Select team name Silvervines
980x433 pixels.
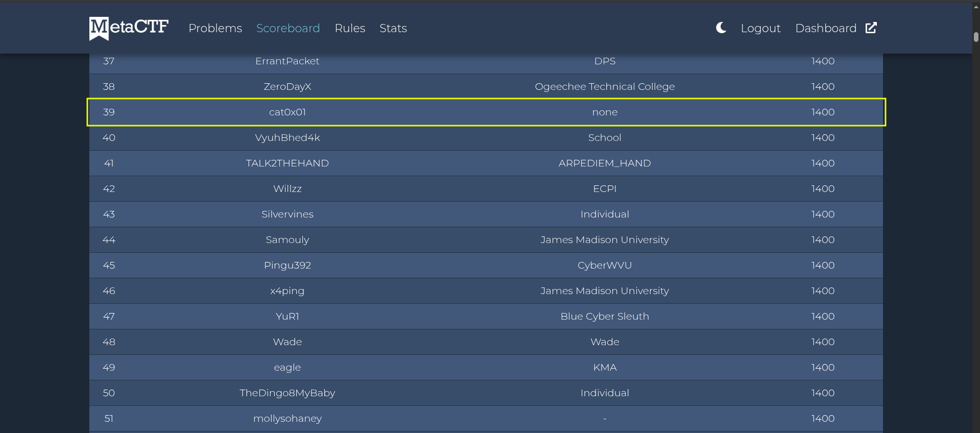coord(288,214)
